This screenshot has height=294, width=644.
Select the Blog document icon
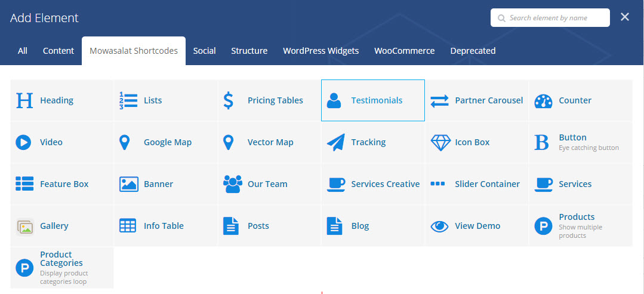[334, 226]
